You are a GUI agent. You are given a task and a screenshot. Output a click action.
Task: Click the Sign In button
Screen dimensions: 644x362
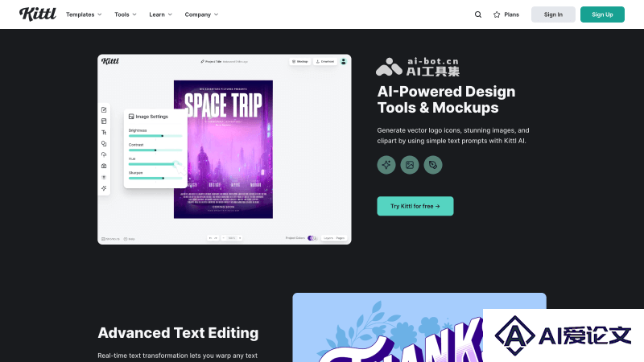pyautogui.click(x=553, y=14)
